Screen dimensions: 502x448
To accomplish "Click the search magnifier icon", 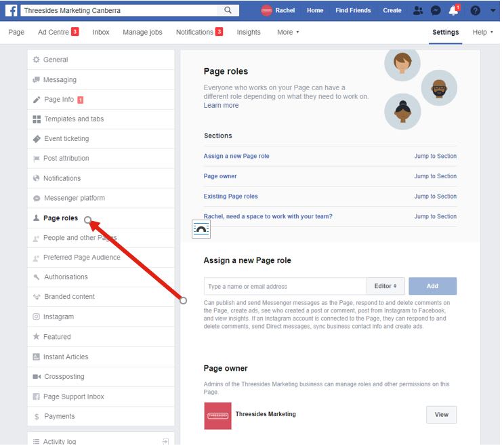I will [x=228, y=10].
